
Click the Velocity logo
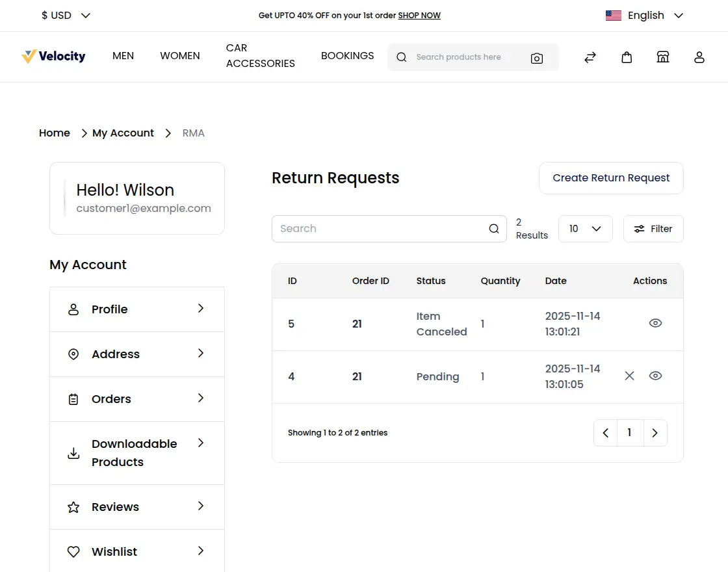coord(53,57)
